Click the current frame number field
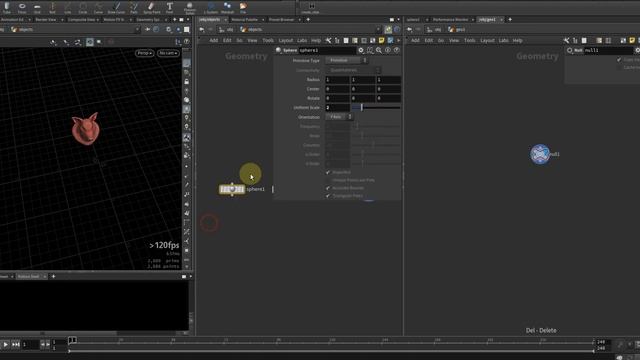Screen dimensions: 640x360 30,345
